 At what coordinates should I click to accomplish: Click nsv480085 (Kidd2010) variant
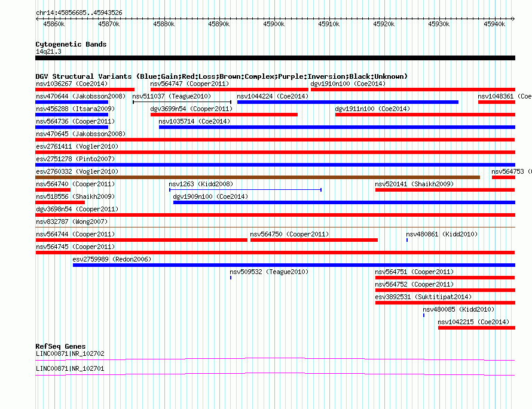coord(424,315)
